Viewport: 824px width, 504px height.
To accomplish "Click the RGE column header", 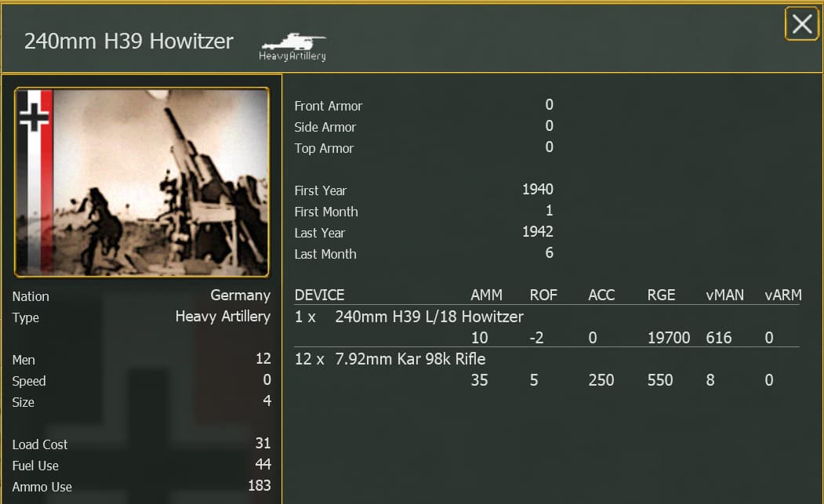I will [x=661, y=296].
